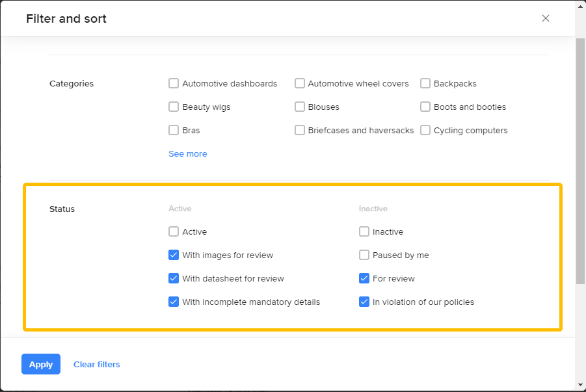This screenshot has width=586, height=392.
Task: Expand categories with See more
Action: coord(188,154)
